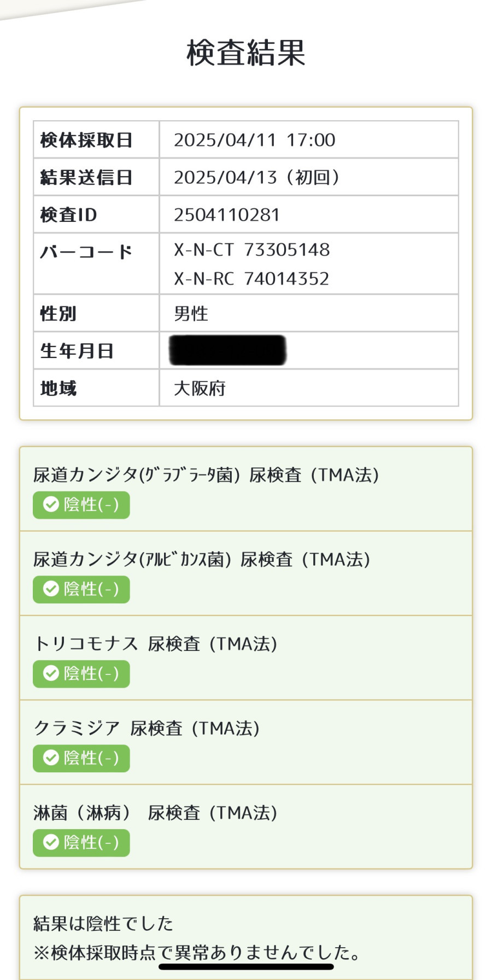492x980 pixels.
Task: Tap the barcode X-N-RC 74014352
Action: [251, 279]
